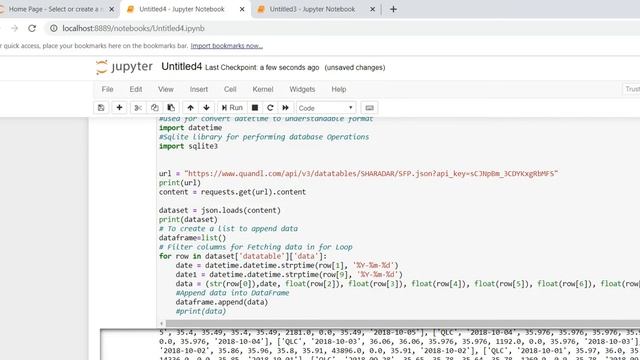
Task: Open the cell type Code dropdown
Action: point(326,108)
